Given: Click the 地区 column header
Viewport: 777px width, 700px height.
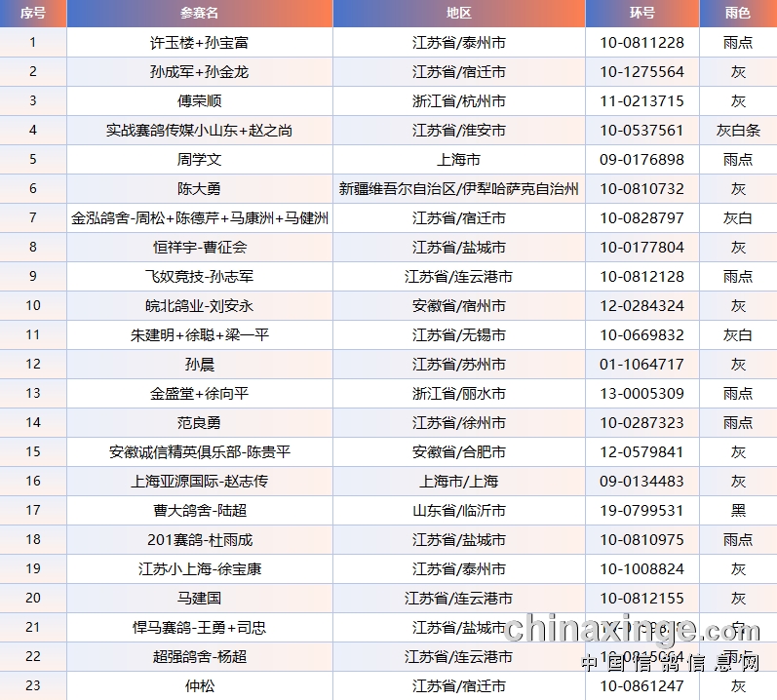Looking at the screenshot, I should 458,14.
